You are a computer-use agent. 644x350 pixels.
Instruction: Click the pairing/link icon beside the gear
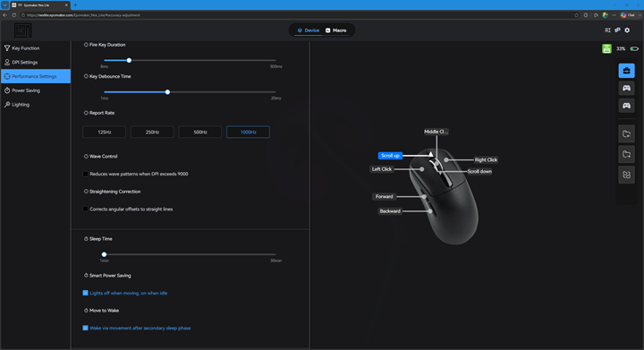click(617, 30)
